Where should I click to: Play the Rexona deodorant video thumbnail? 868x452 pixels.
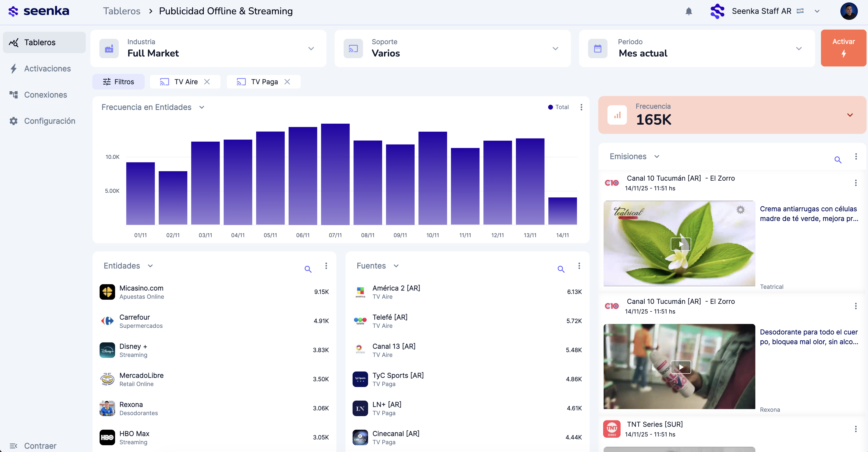point(680,367)
